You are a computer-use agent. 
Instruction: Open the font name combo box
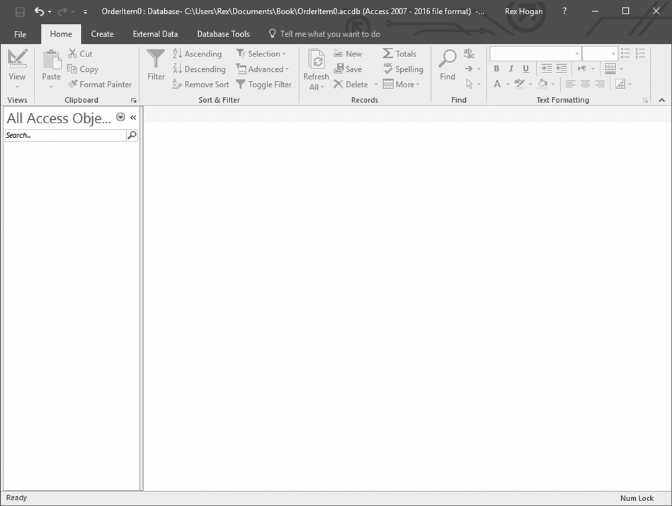[535, 54]
